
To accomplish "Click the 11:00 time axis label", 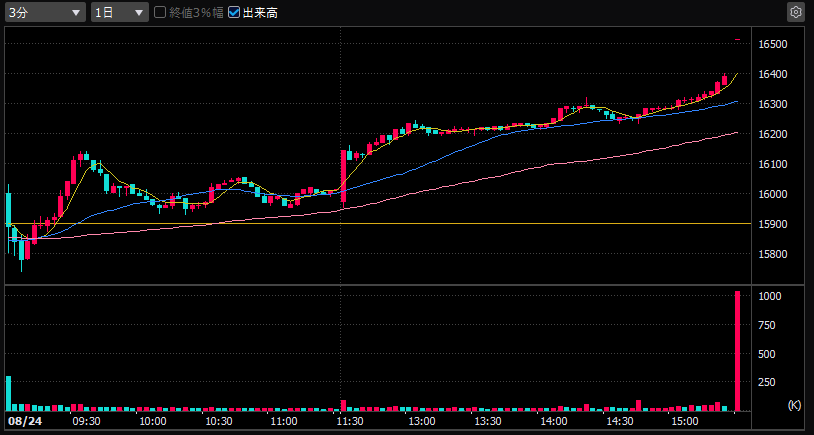I will [284, 421].
